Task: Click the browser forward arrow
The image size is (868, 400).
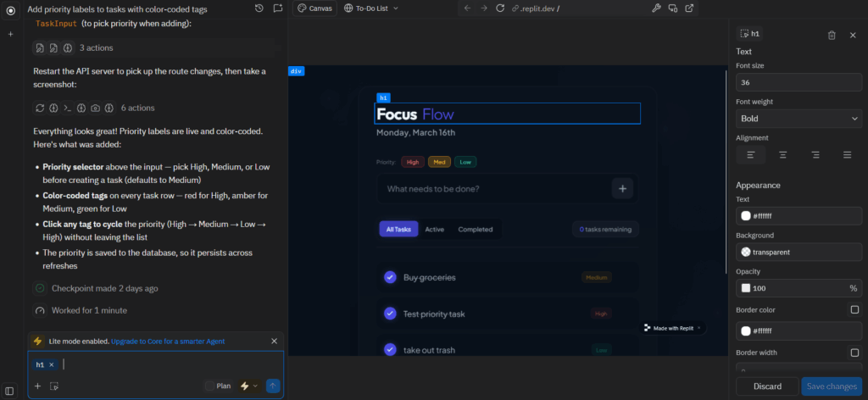Action: 484,8
